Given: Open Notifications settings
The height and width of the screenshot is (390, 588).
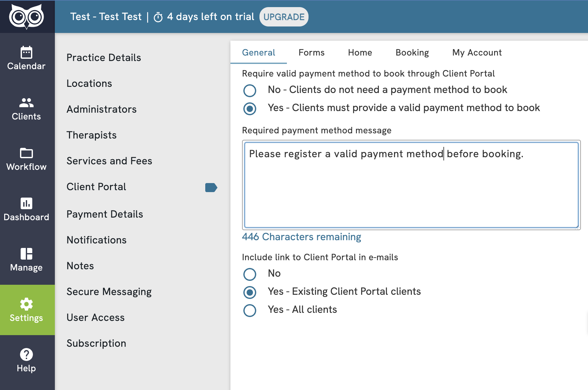Looking at the screenshot, I should click(x=96, y=240).
